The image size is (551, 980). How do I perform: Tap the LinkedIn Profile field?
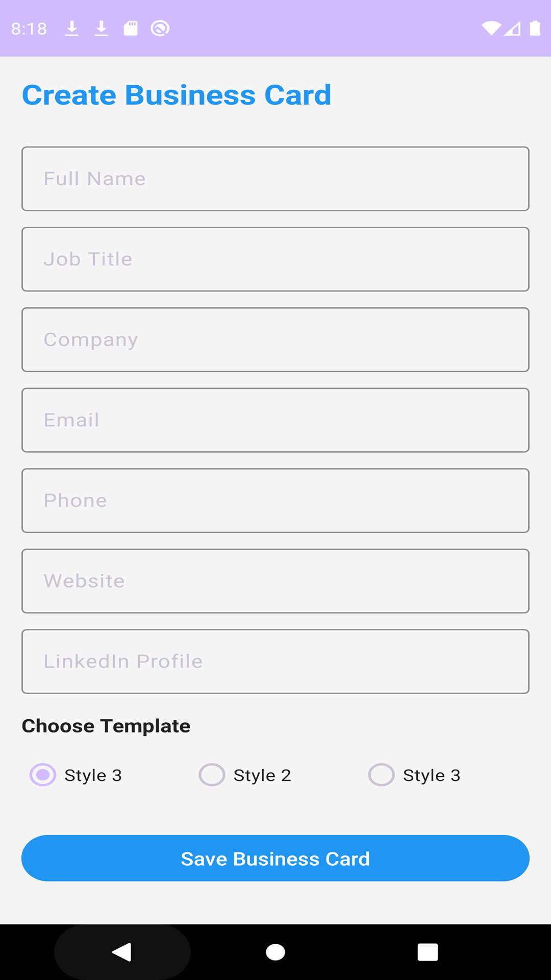point(275,661)
